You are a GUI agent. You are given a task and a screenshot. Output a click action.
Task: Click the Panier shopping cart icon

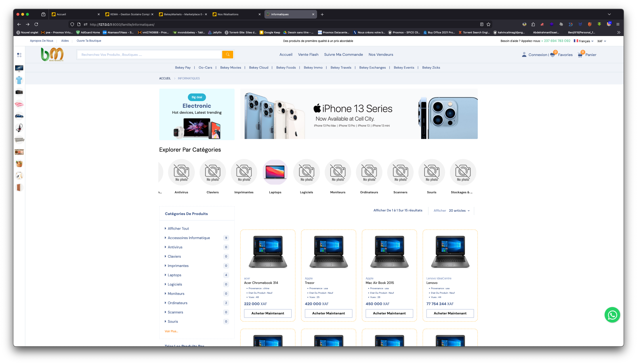(580, 55)
